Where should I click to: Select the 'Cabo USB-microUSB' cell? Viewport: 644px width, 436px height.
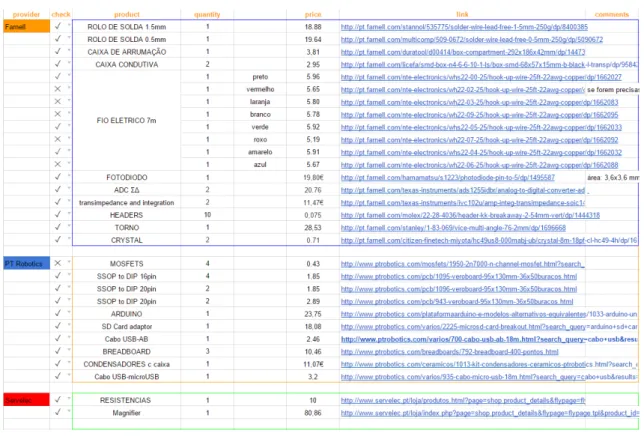pyautogui.click(x=126, y=377)
